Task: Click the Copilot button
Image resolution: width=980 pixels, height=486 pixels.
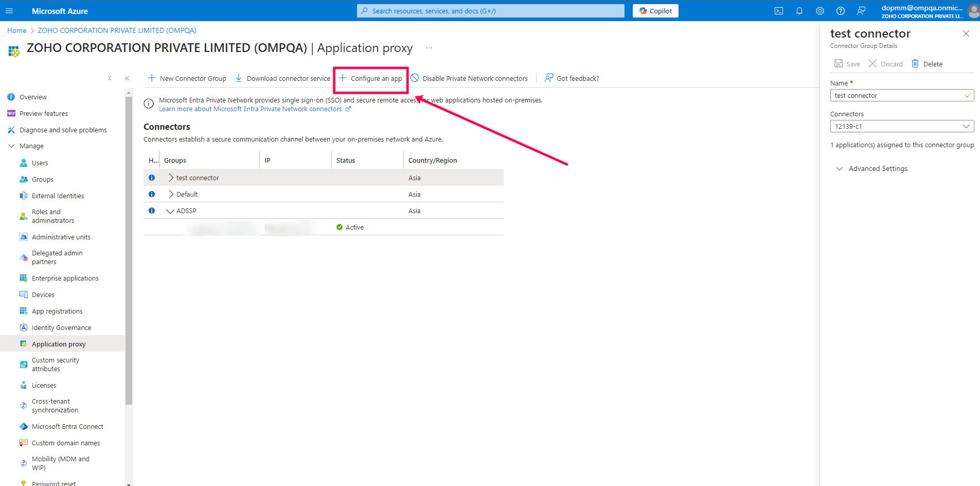Action: coord(655,11)
